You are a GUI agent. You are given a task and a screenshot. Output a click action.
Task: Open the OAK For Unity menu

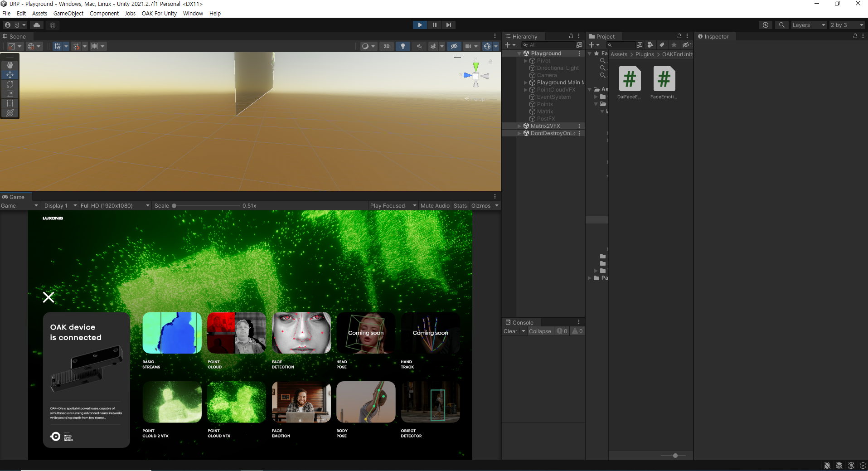[159, 13]
